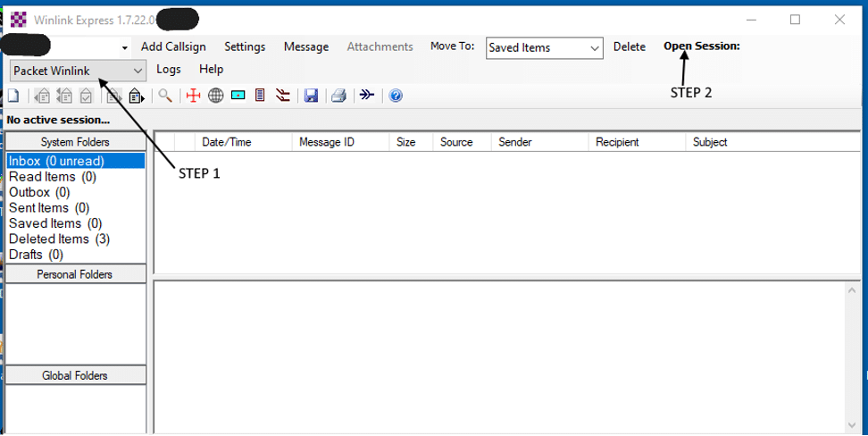Open the Saved Items move-to dropdown
The width and height of the screenshot is (868, 436).
595,48
